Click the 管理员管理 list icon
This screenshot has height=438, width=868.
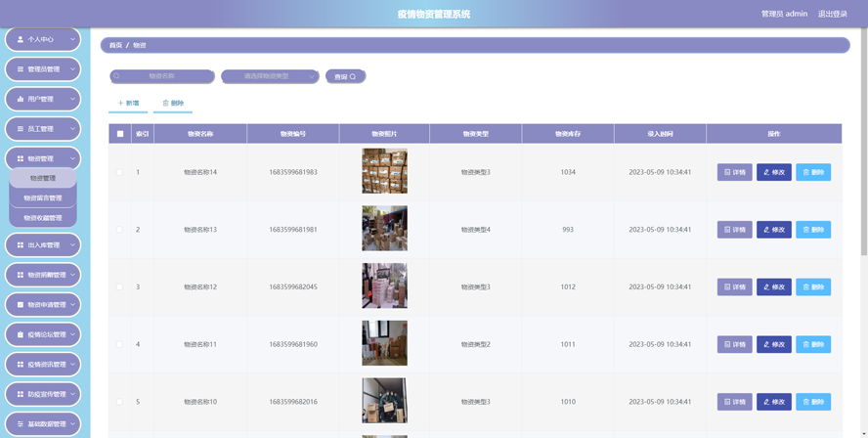(x=21, y=69)
